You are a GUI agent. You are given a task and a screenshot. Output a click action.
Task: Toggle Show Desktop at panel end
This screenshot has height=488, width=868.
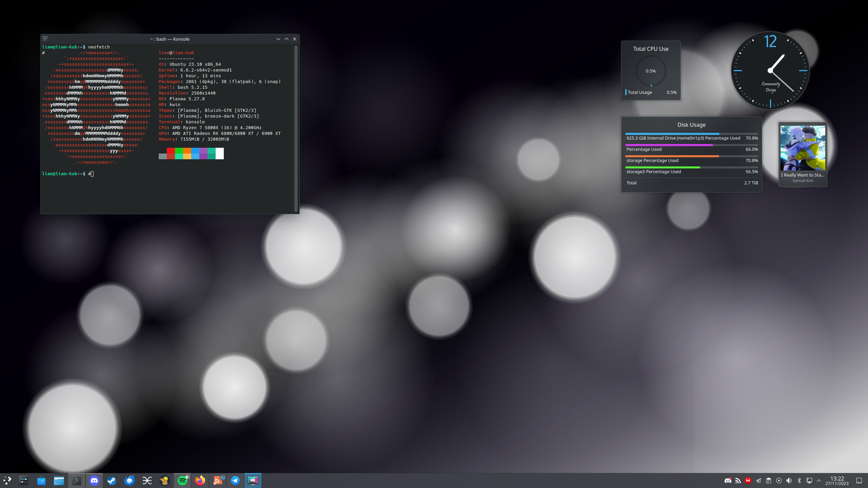[859, 481]
